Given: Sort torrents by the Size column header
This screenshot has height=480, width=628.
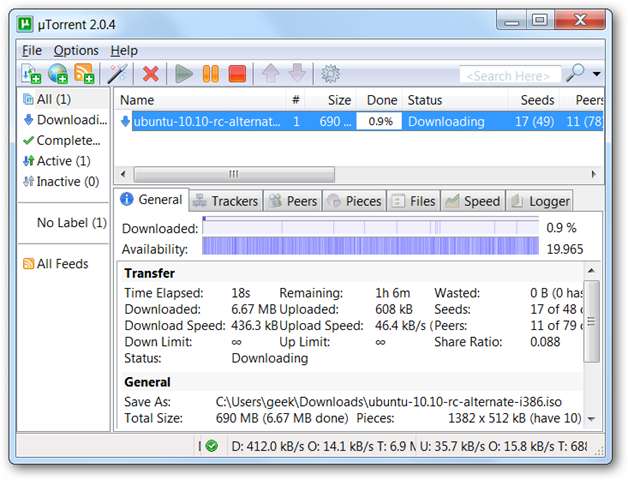Looking at the screenshot, I should point(339,100).
